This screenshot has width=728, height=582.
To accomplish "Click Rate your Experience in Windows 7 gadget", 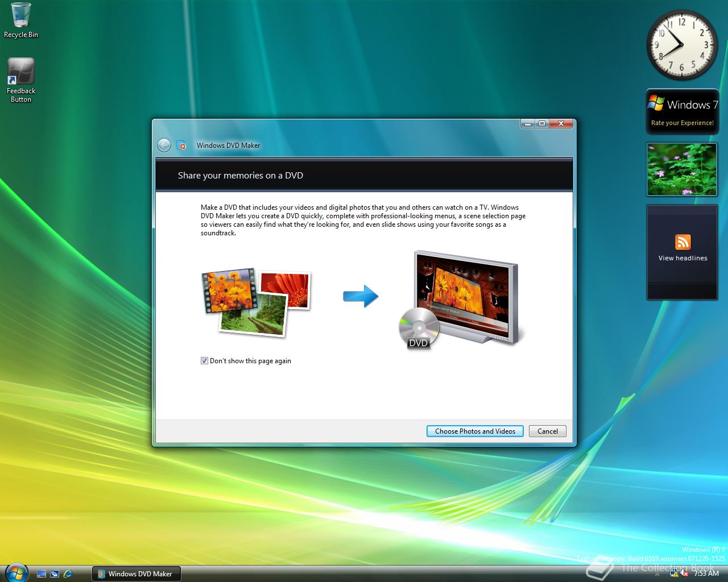I will (682, 123).
